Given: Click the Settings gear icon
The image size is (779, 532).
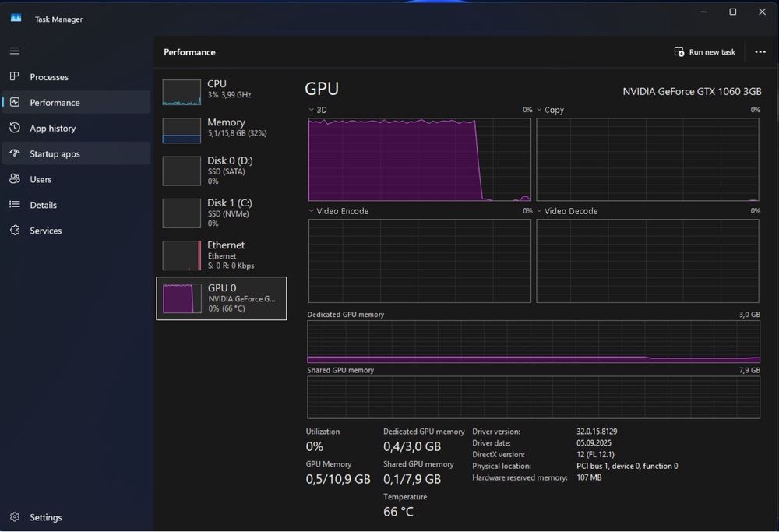Looking at the screenshot, I should pos(15,516).
